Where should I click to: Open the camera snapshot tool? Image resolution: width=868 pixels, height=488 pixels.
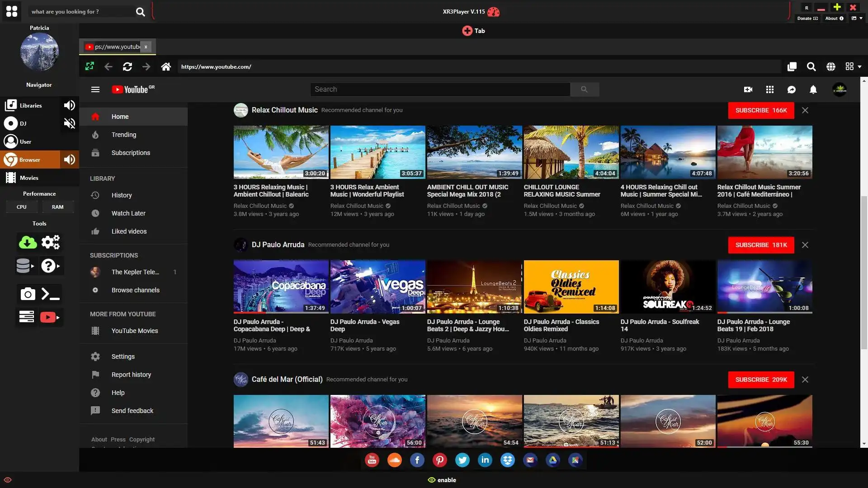pyautogui.click(x=28, y=294)
